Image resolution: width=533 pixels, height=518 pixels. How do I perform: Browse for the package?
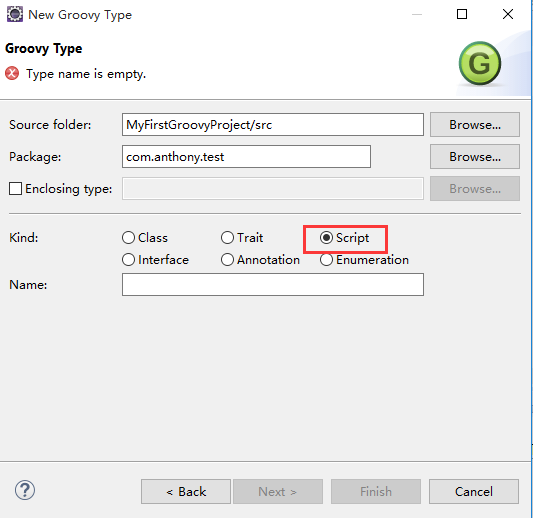coord(475,157)
